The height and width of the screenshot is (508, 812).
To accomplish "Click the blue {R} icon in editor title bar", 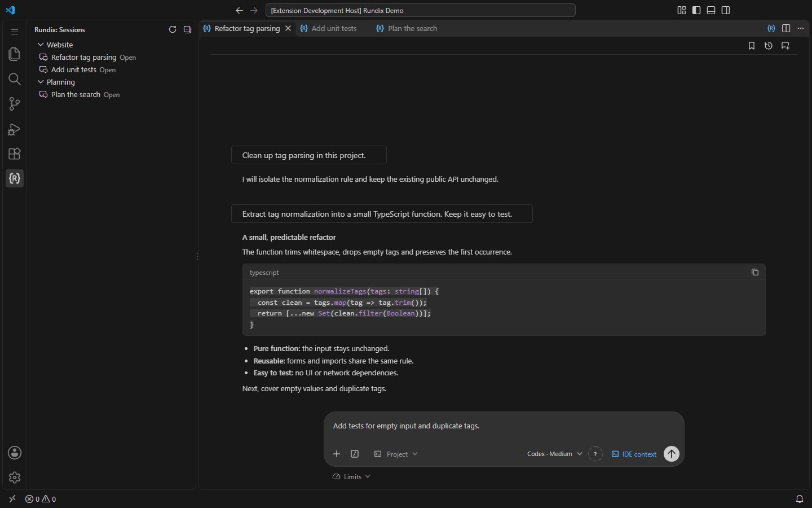I will (771, 28).
